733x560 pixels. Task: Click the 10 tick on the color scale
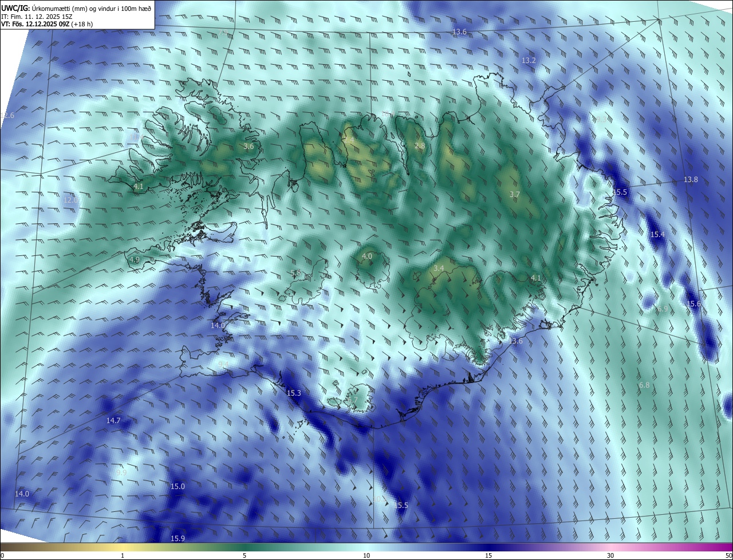coord(366,555)
